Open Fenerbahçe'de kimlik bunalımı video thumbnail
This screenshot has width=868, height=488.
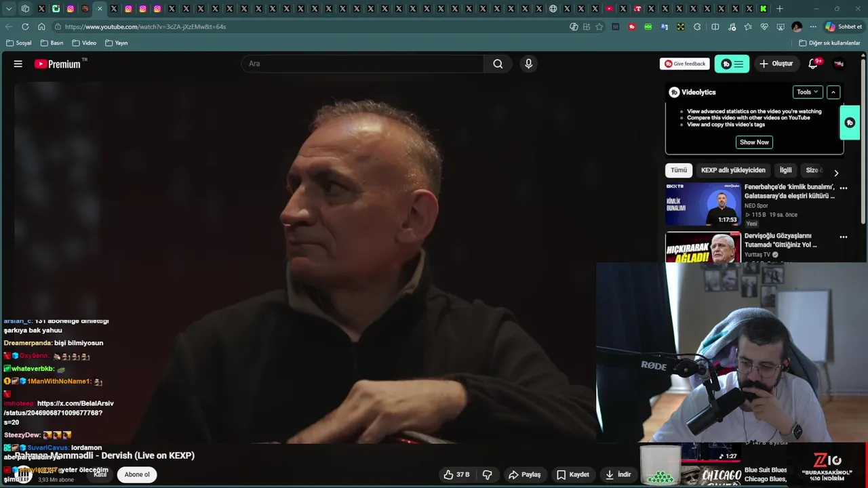703,204
